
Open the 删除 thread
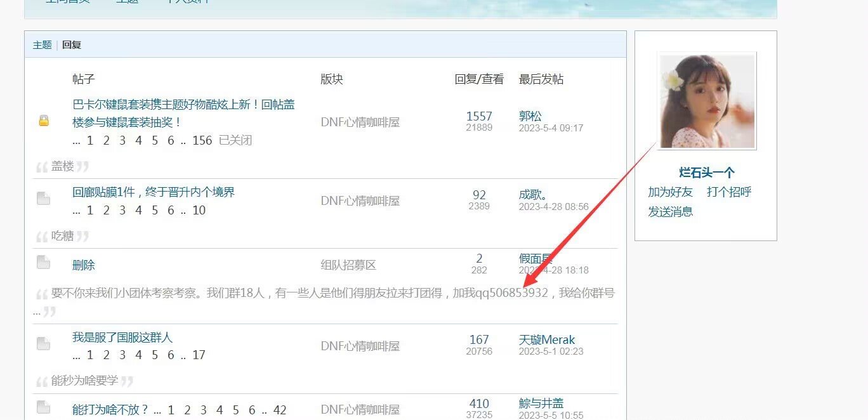(84, 265)
